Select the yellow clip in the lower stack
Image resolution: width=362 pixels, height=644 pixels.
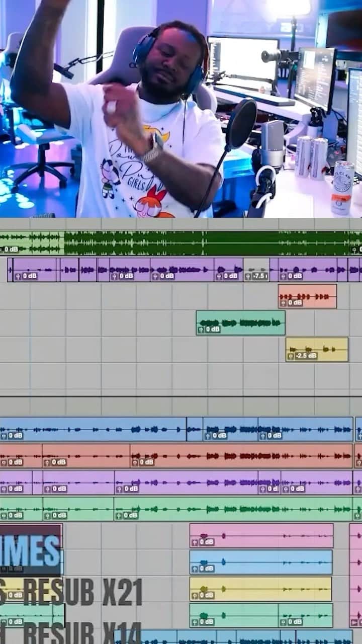pyautogui.click(x=260, y=589)
